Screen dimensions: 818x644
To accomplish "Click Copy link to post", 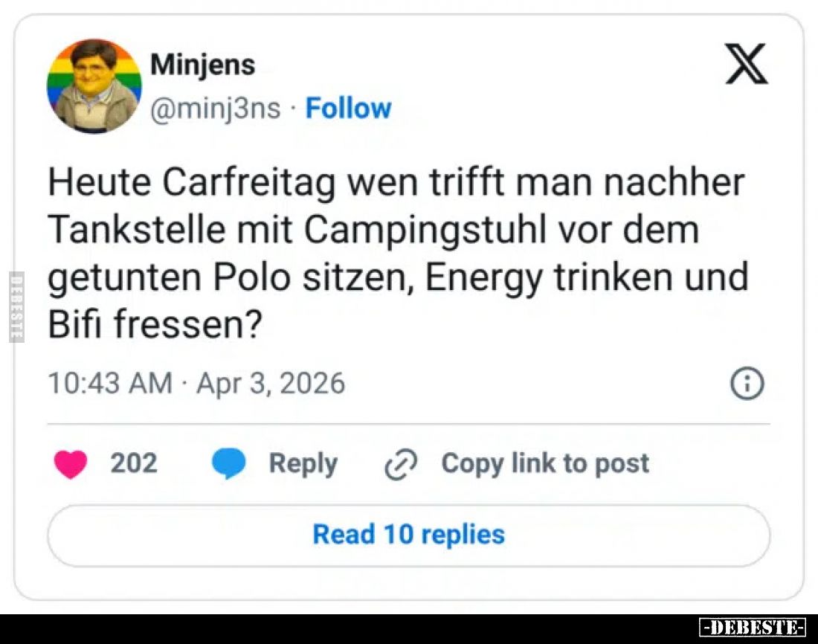I will 544,463.
